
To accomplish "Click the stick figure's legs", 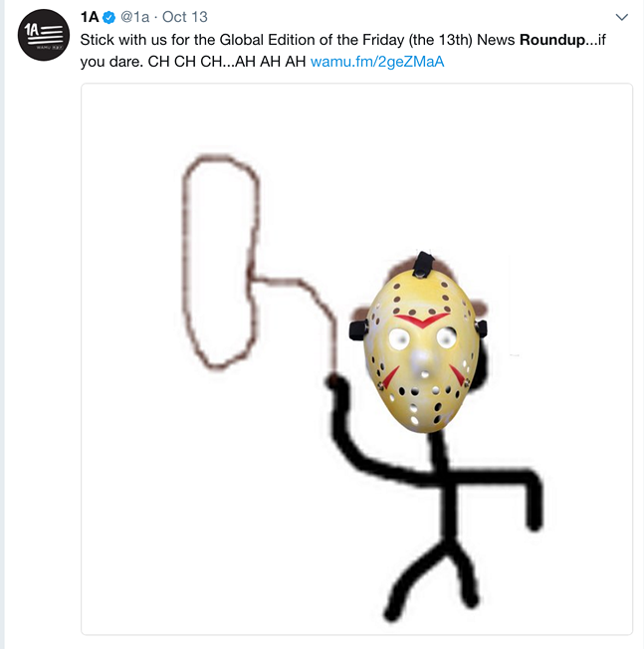I will [431, 577].
